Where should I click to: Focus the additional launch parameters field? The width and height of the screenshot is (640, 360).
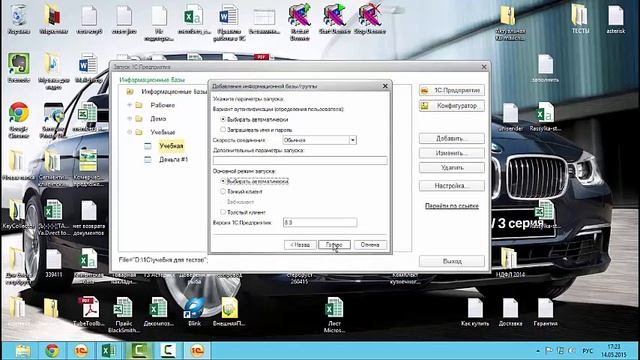(x=300, y=160)
